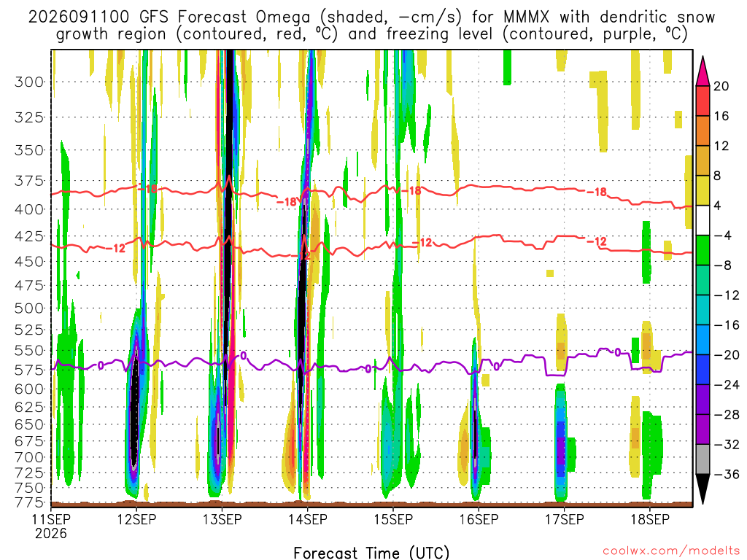Click the 17SEP time axis label
Screen dimensions: 747x560
tap(564, 519)
